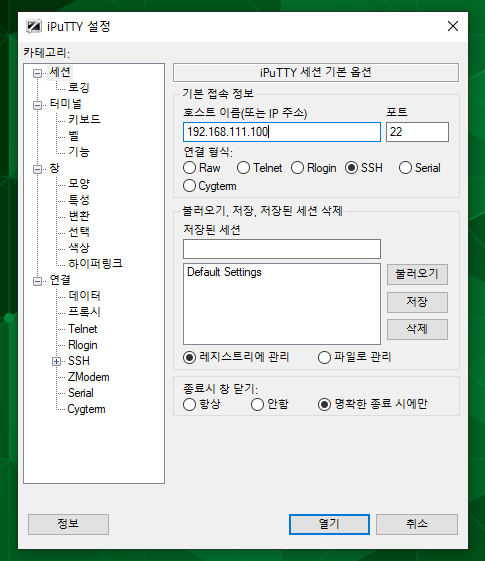The width and height of the screenshot is (485, 561).
Task: Select SSH item in category tree
Action: point(79,361)
